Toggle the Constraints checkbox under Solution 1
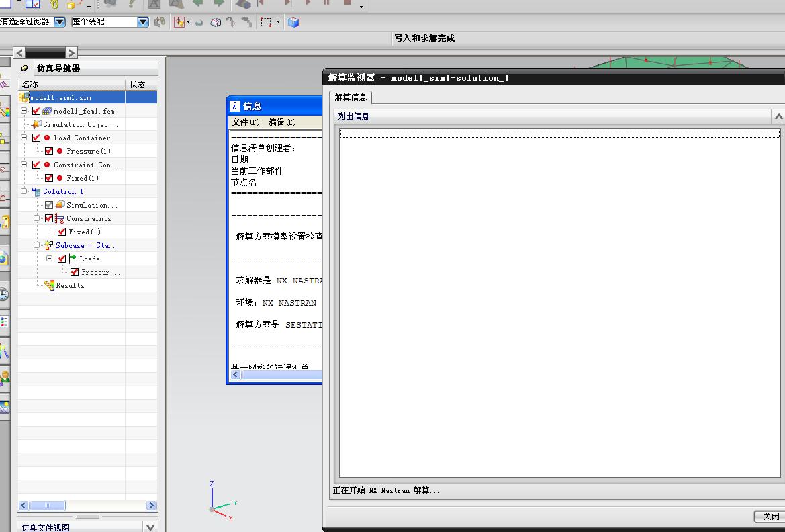The height and width of the screenshot is (532, 785). click(x=49, y=218)
